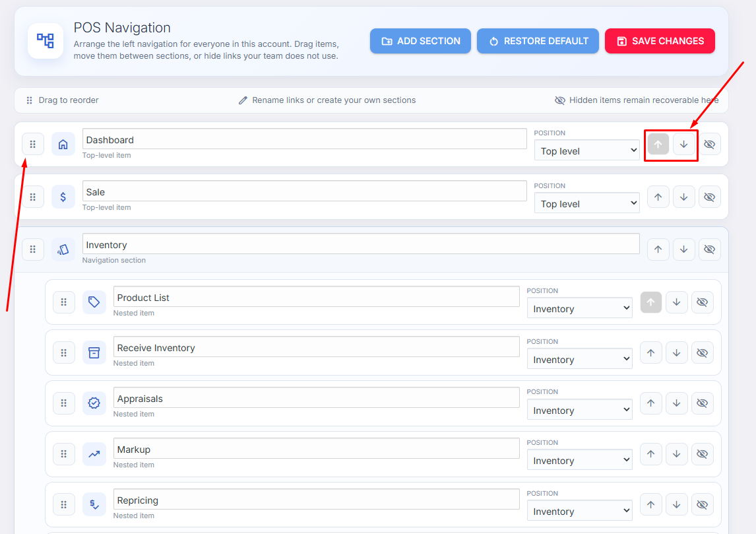Viewport: 756px width, 534px height.
Task: Edit the Repricing name field
Action: coord(316,499)
